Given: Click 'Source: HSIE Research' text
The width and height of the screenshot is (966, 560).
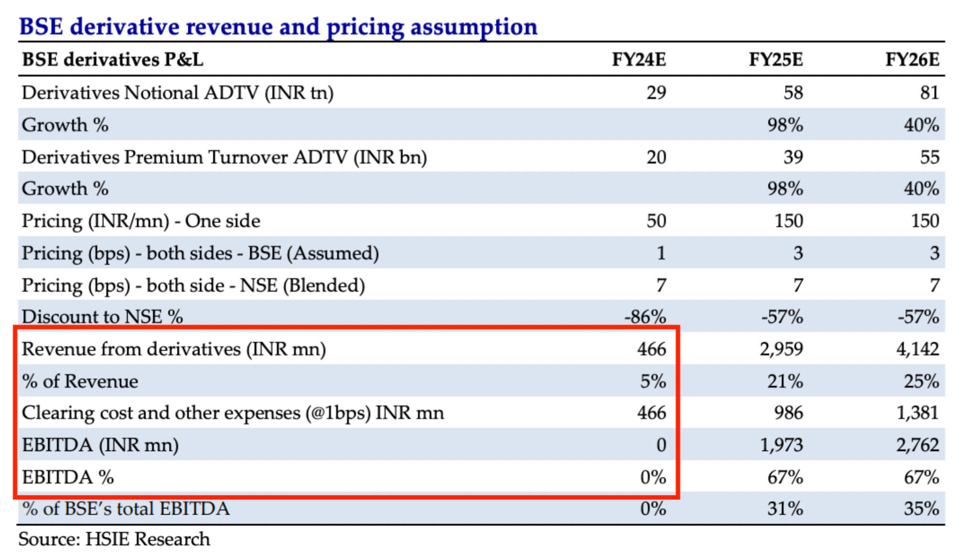Looking at the screenshot, I should click(x=114, y=539).
